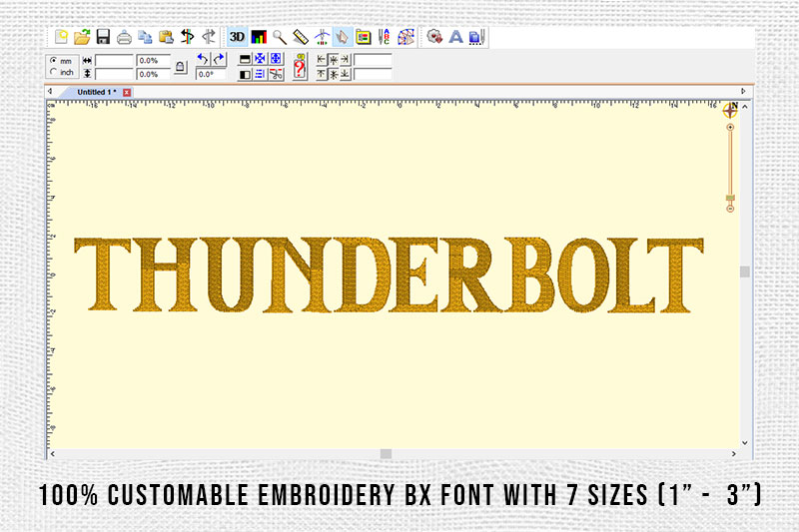The width and height of the screenshot is (799, 532).
Task: Click the horizontal scrollbar thumb
Action: (x=386, y=453)
